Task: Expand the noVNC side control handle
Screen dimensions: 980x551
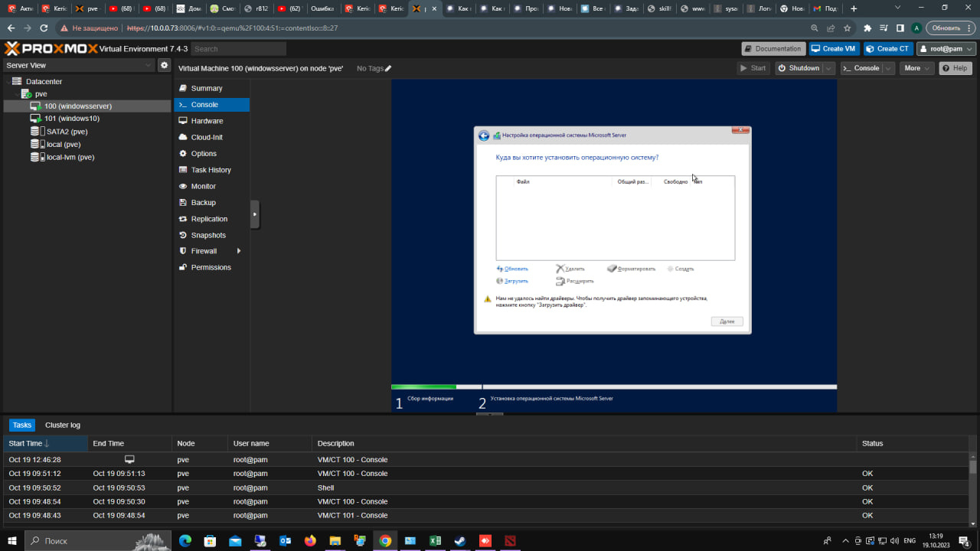Action: (255, 214)
